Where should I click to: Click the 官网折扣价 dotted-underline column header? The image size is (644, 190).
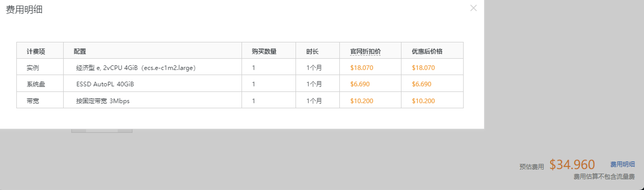point(365,51)
